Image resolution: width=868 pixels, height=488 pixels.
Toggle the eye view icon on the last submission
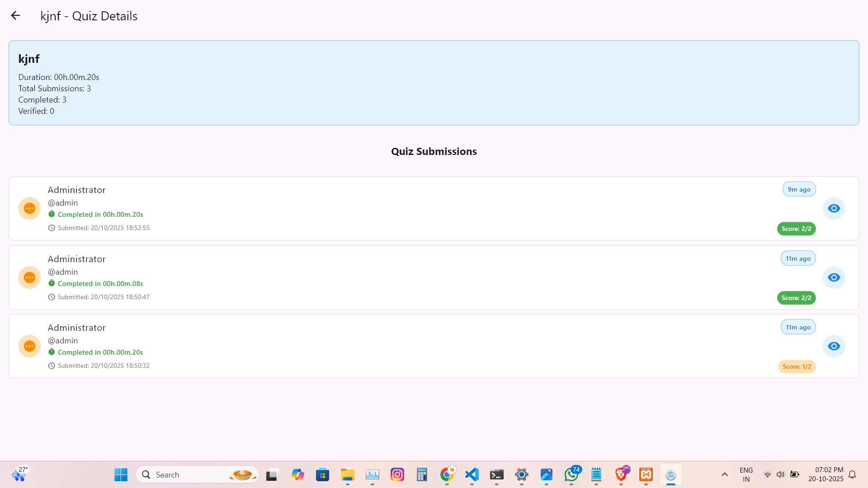click(834, 346)
